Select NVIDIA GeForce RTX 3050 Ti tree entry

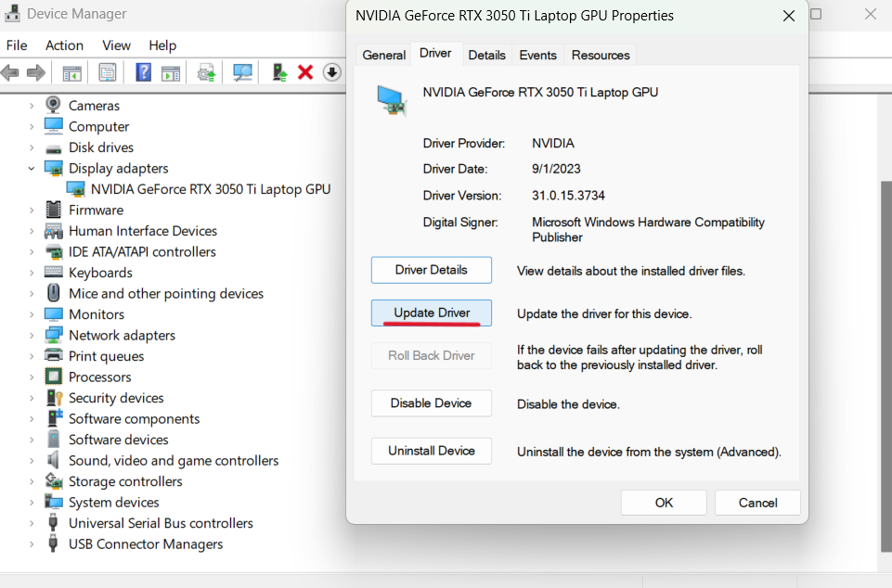click(x=211, y=189)
